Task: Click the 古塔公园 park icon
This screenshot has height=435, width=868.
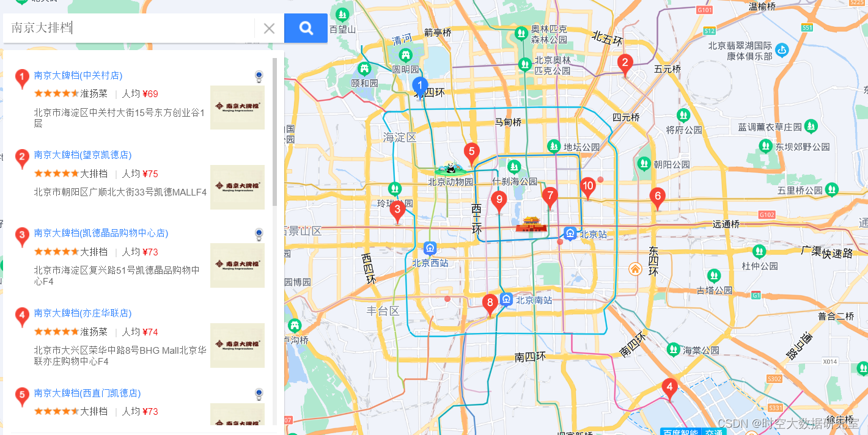Action: tap(713, 276)
